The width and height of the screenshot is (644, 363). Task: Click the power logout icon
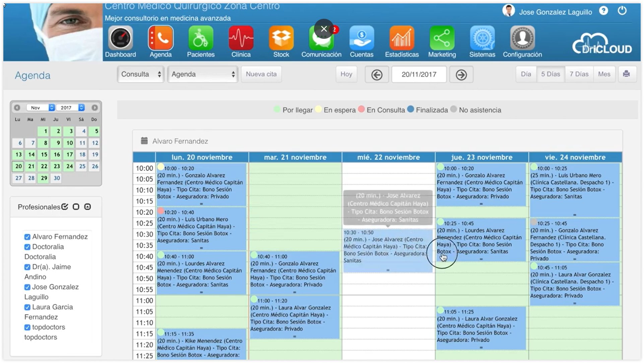(x=622, y=11)
